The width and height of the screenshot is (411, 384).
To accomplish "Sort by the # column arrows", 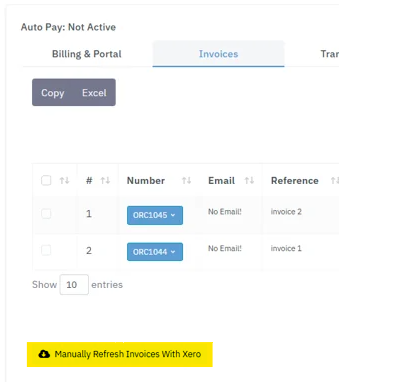I will pyautogui.click(x=105, y=181).
